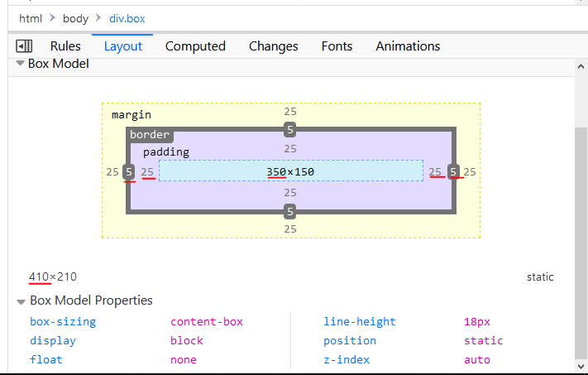This screenshot has height=375, width=588.
Task: Edit the top margin value 25
Action: 290,112
